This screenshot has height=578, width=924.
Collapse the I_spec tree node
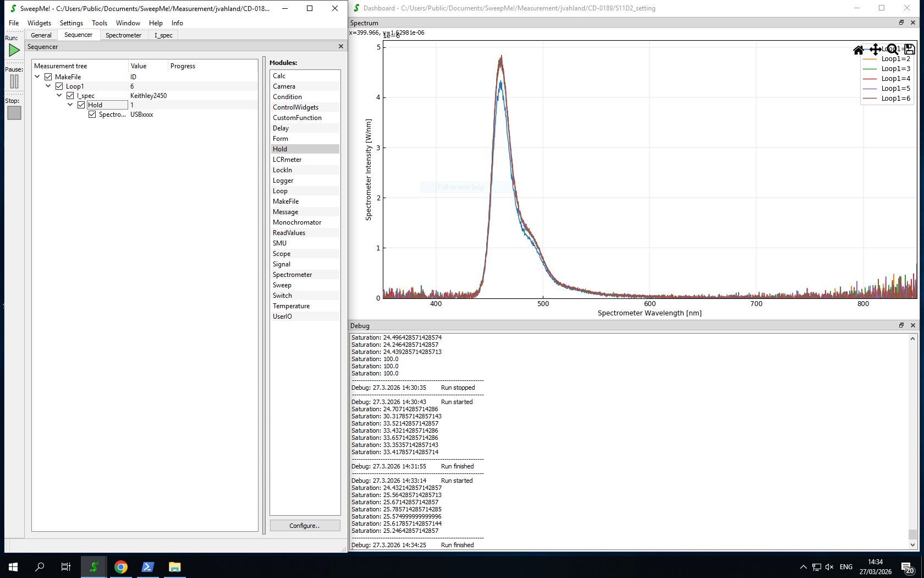[x=59, y=95]
